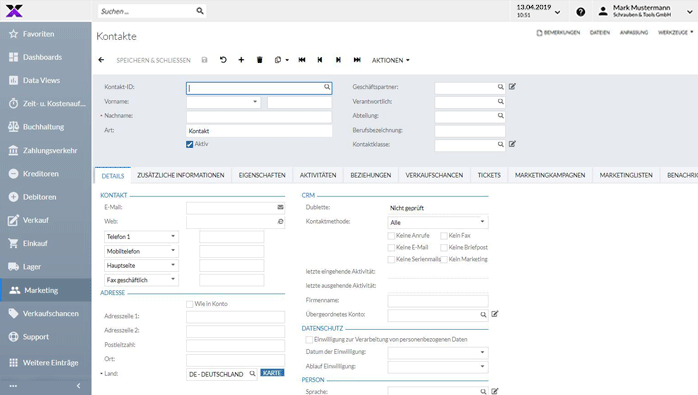This screenshot has height=395, width=698.
Task: Jump to first record icon
Action: pyautogui.click(x=302, y=60)
